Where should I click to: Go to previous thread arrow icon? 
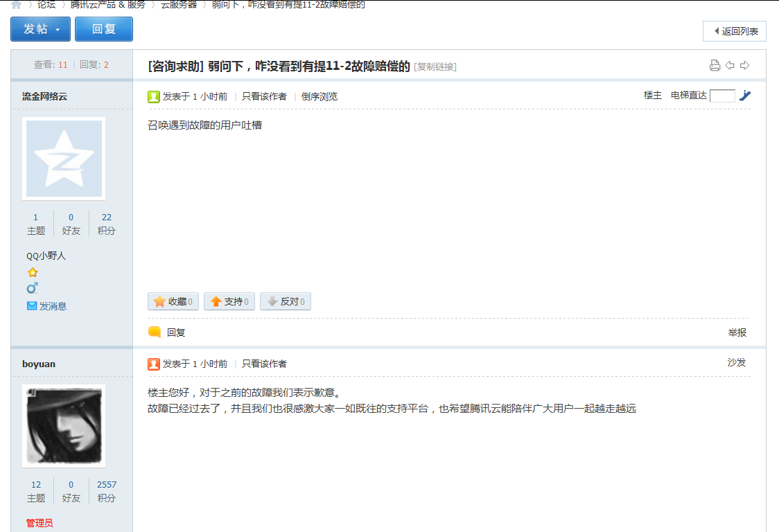729,65
